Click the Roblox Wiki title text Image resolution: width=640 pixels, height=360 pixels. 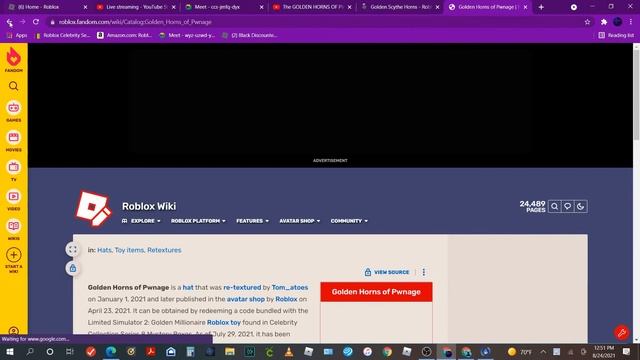tap(149, 206)
